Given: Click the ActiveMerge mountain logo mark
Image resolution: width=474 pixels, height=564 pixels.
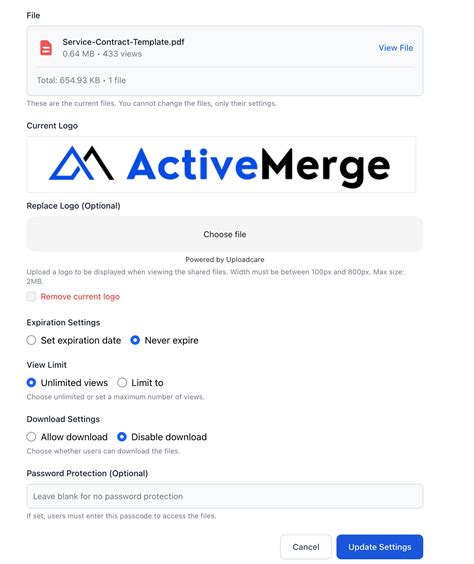Looking at the screenshot, I should 81,163.
